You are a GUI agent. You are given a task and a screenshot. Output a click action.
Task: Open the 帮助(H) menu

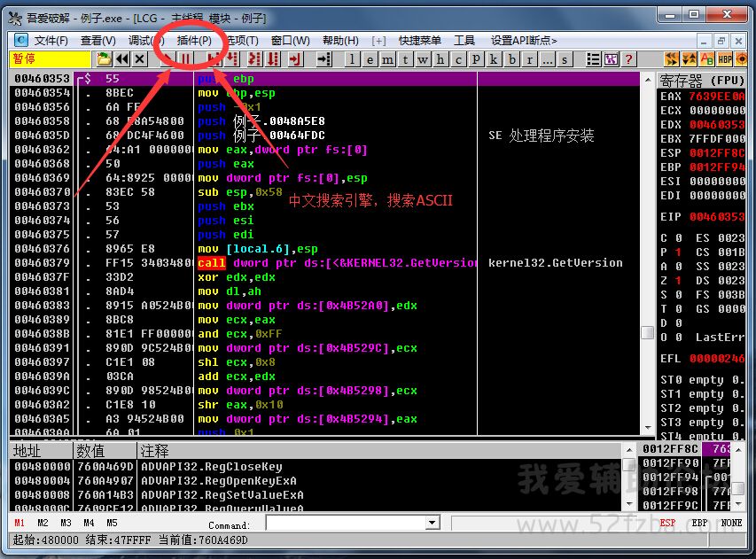tap(340, 41)
